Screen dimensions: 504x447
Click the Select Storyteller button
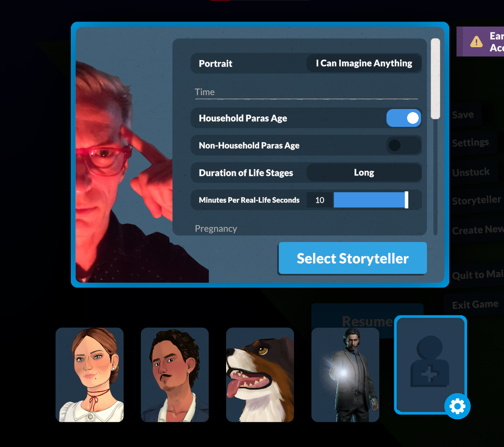(353, 258)
